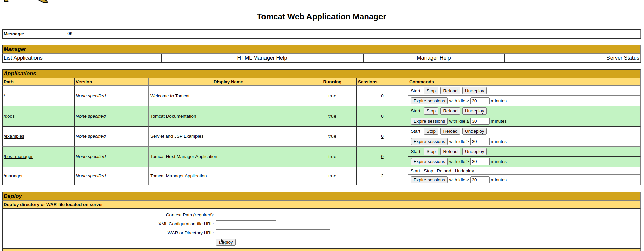Expire sessions for /manager
This screenshot has height=251, width=644.
tap(429, 180)
